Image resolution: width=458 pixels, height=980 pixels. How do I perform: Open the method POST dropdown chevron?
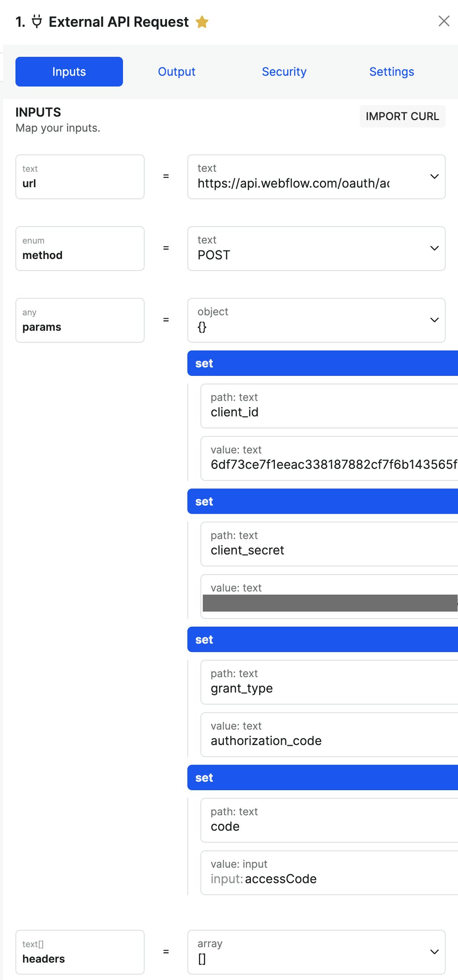point(434,248)
